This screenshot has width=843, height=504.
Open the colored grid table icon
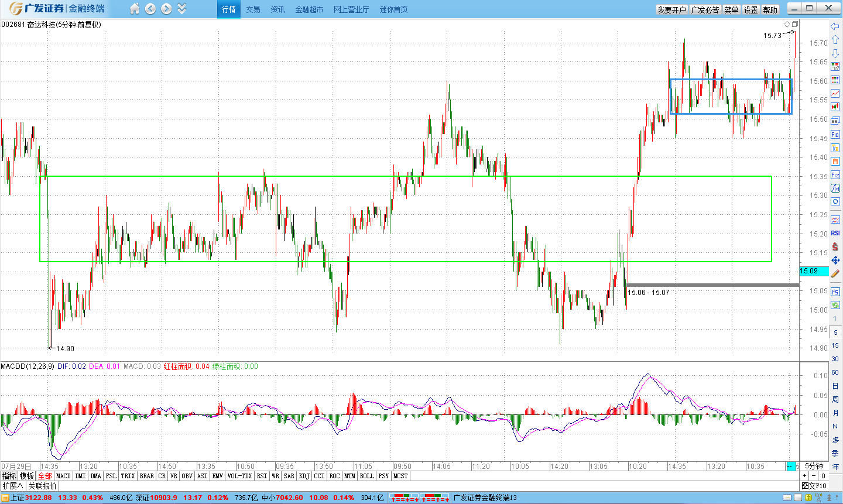[835, 80]
